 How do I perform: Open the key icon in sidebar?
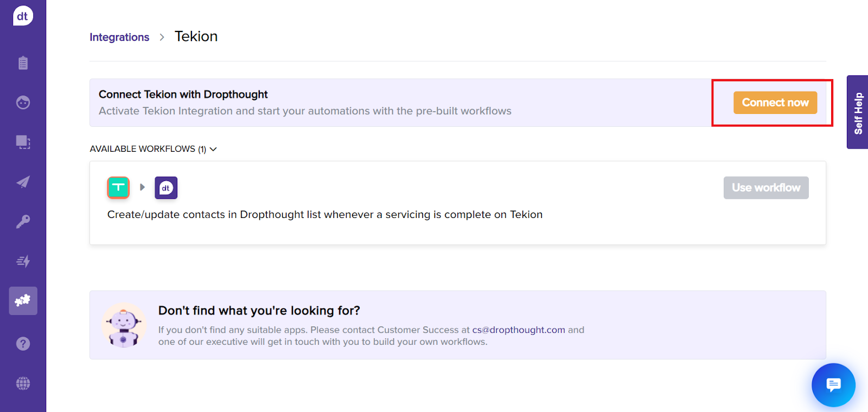point(23,221)
